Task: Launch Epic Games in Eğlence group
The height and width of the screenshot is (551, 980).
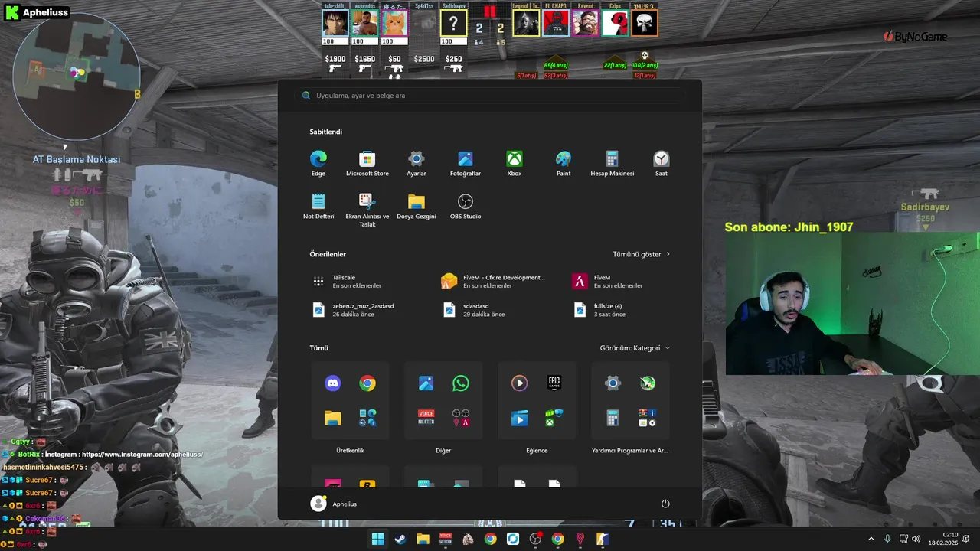Action: click(x=554, y=383)
